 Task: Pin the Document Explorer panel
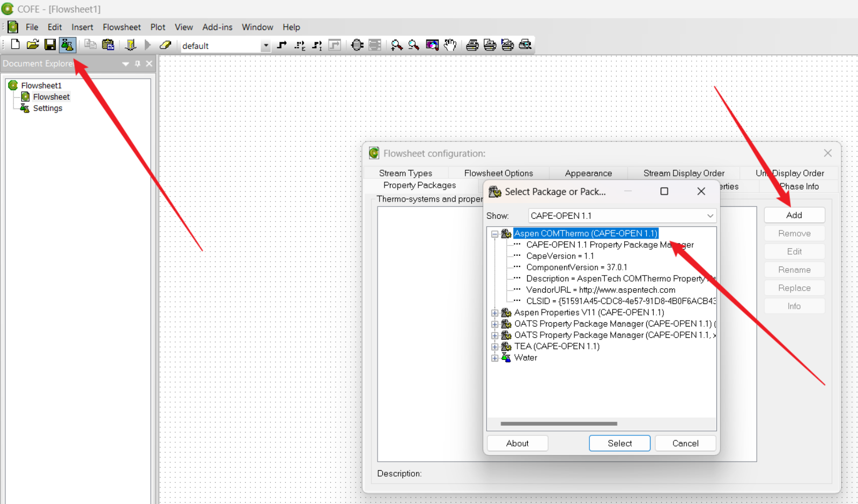pyautogui.click(x=137, y=64)
